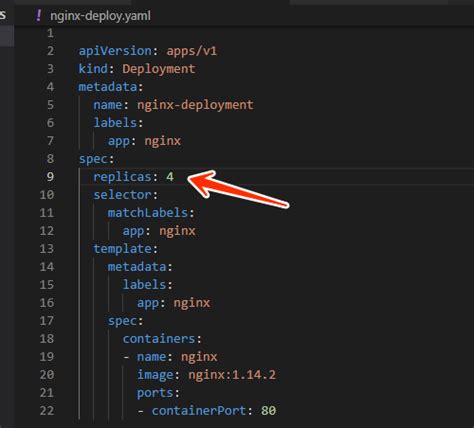
Task: Click 'nginx-deployment' name value
Action: tap(195, 105)
